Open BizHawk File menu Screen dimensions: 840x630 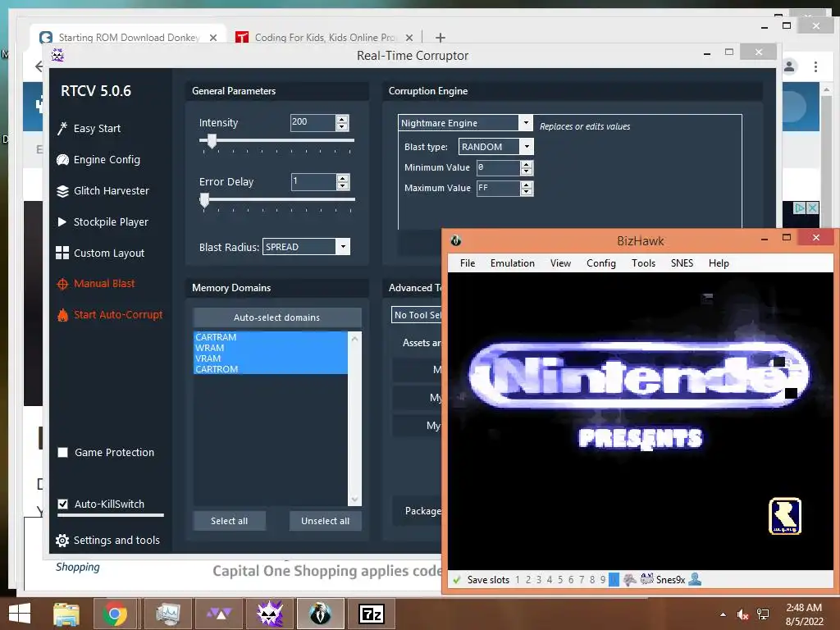tap(468, 263)
